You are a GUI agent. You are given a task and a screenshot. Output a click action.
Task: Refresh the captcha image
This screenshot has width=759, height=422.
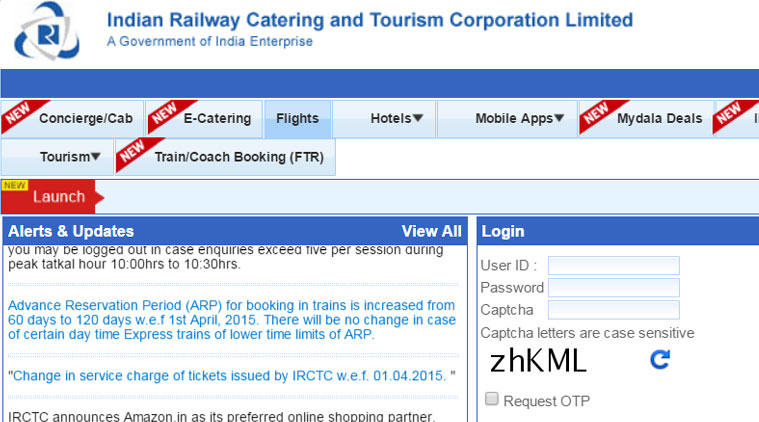click(660, 359)
